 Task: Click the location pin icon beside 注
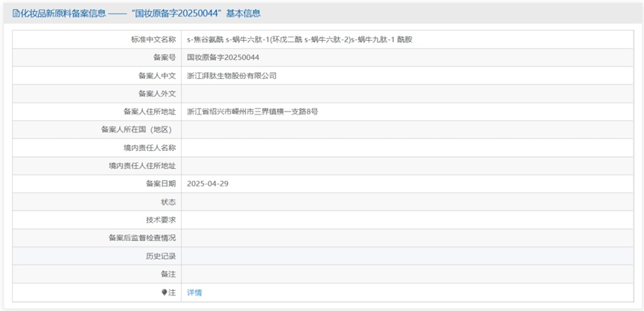[x=165, y=292]
